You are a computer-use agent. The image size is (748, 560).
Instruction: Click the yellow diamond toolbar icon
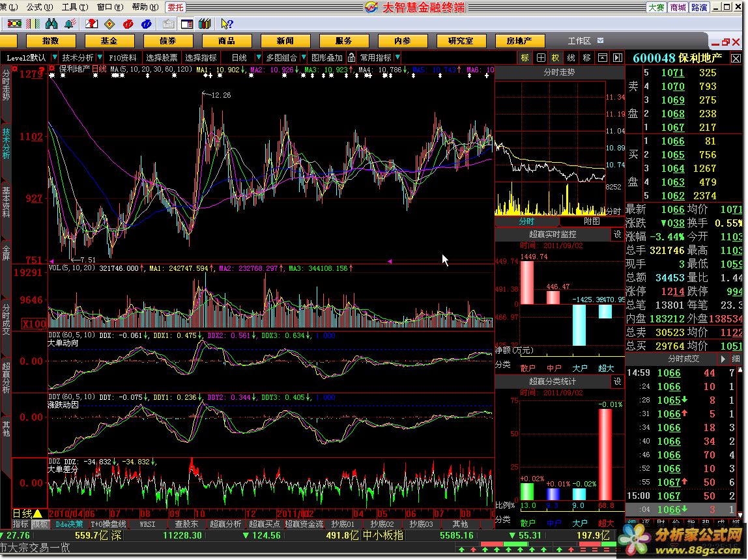point(109,23)
